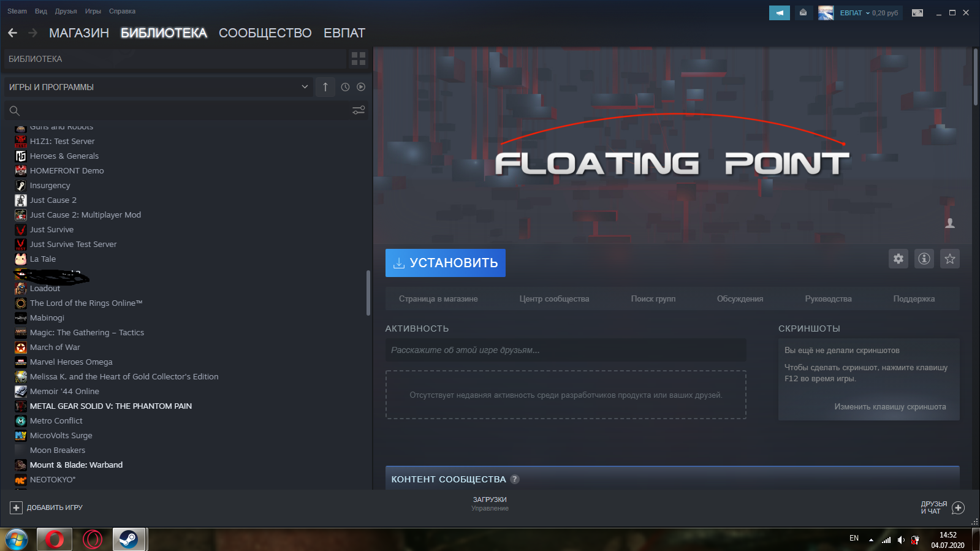Click the MicroVolts Surge game icon

pos(21,435)
